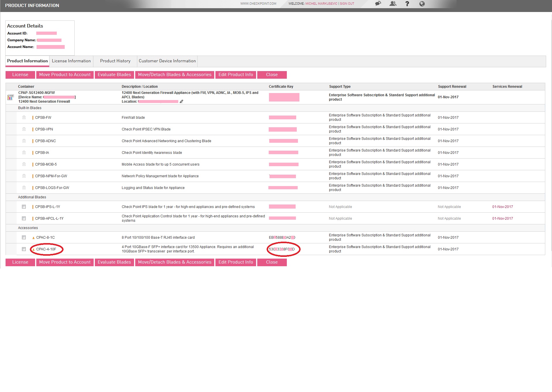This screenshot has height=392, width=552.
Task: Click 'FireWall blade' description text
Action: [133, 118]
